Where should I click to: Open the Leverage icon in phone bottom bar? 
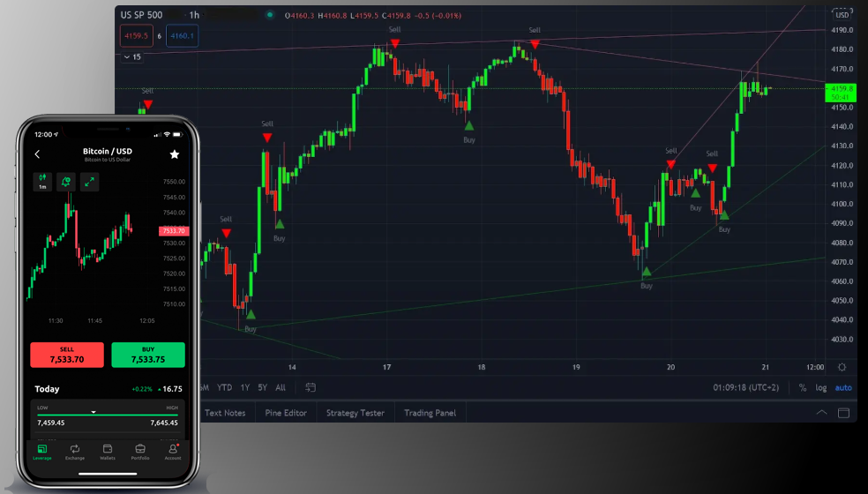(42, 452)
